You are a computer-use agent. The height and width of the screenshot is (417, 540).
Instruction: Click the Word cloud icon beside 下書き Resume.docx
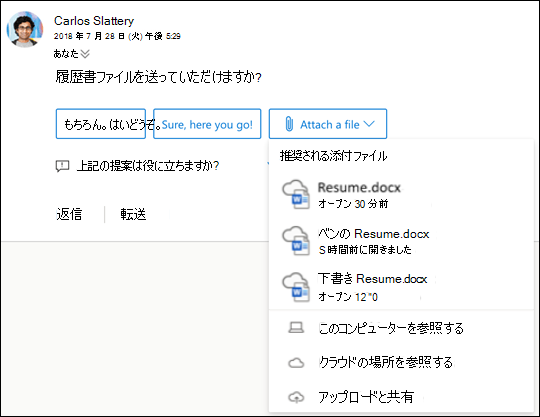tap(296, 287)
